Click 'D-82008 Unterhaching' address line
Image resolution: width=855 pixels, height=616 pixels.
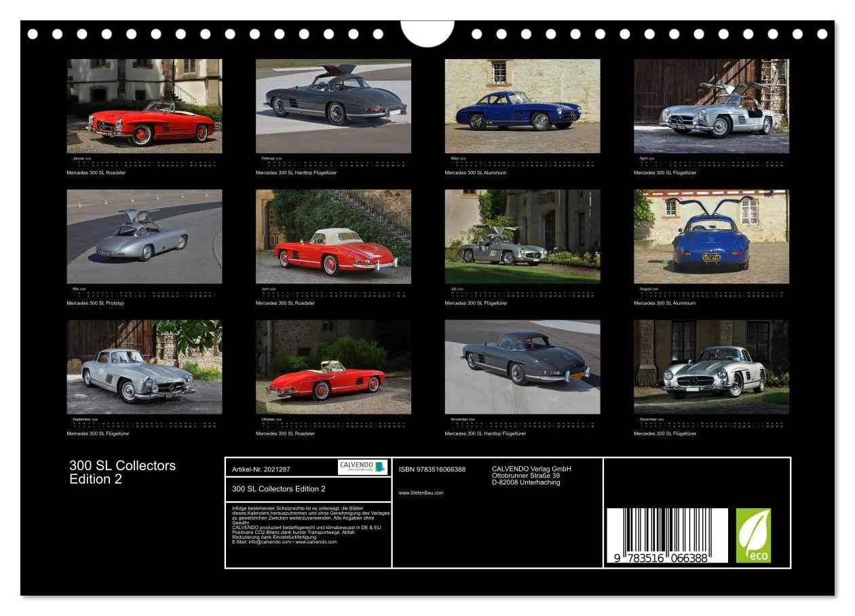526,482
